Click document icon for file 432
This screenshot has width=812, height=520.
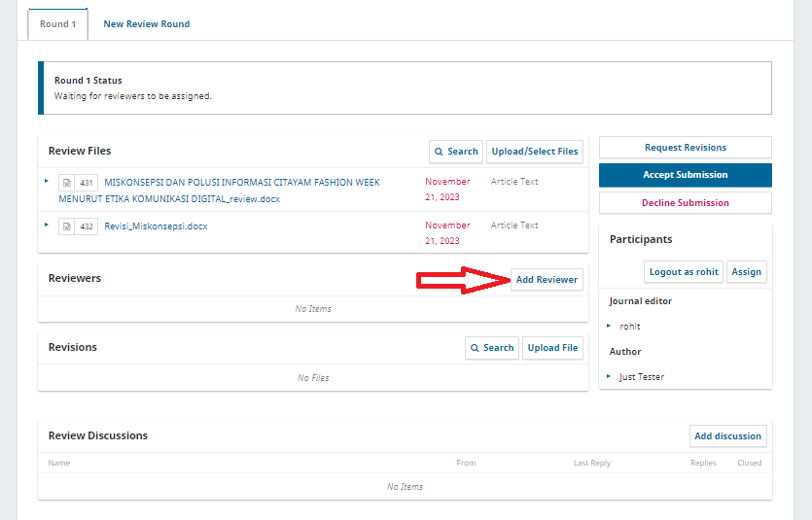coord(67,226)
